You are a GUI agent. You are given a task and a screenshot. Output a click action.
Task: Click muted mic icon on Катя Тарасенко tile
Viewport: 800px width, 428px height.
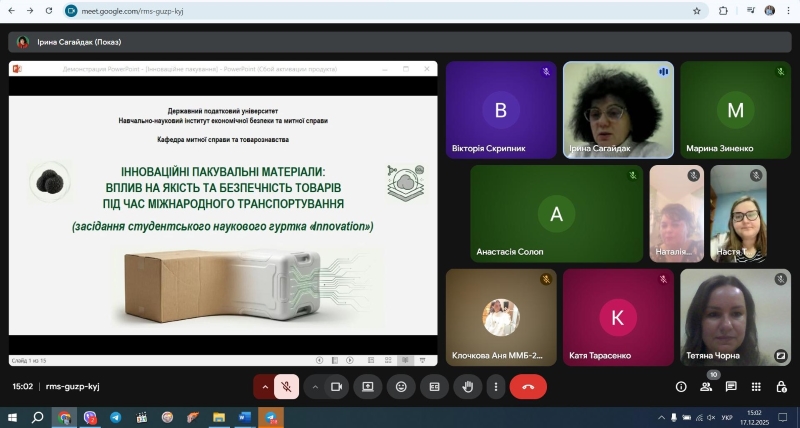point(663,279)
